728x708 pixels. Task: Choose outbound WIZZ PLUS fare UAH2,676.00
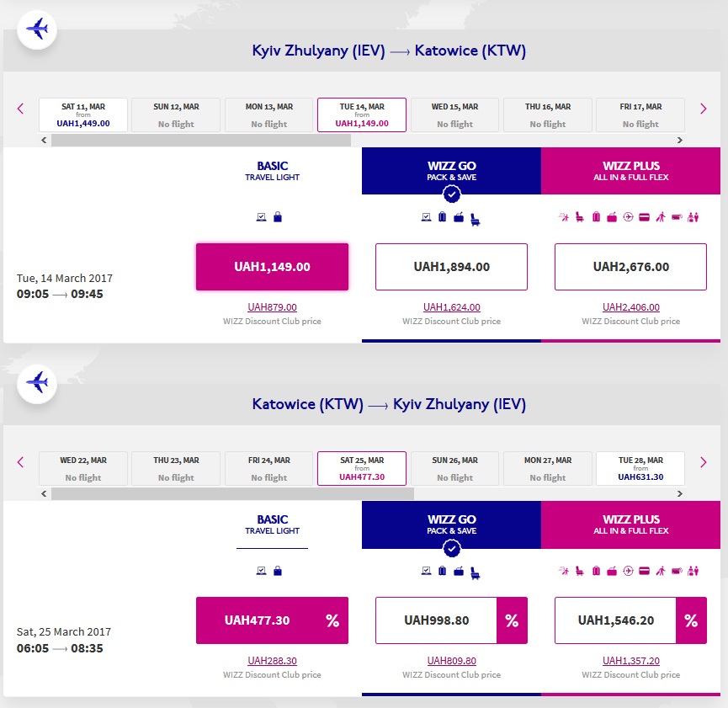(x=631, y=267)
